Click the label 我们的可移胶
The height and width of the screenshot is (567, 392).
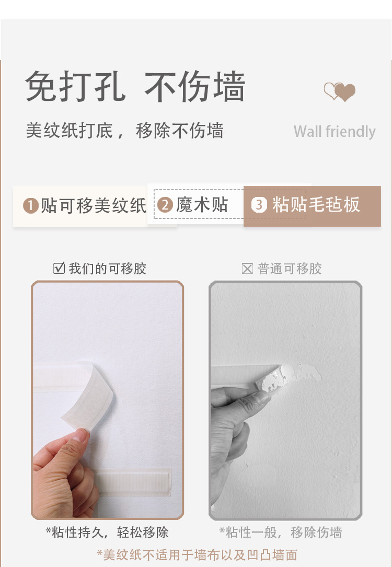click(x=107, y=269)
